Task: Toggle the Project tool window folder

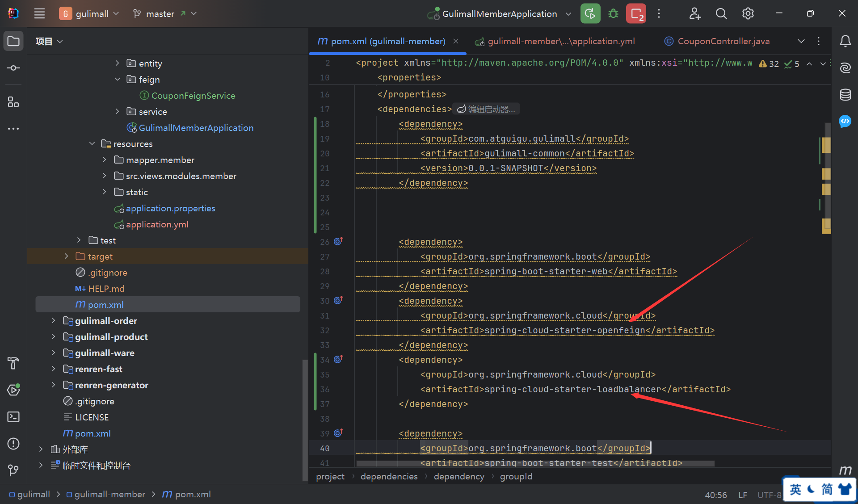Action: (x=13, y=41)
